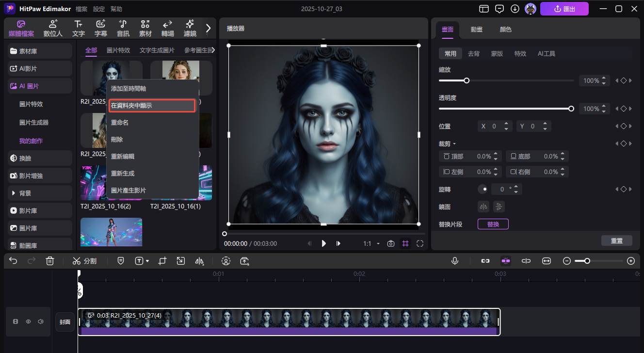Click the split scissors tool in toolbar
The image size is (644, 353).
pyautogui.click(x=84, y=261)
